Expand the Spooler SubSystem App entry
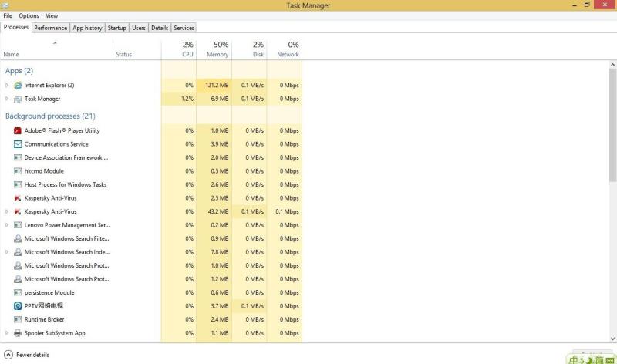The image size is (617, 364). pos(7,333)
